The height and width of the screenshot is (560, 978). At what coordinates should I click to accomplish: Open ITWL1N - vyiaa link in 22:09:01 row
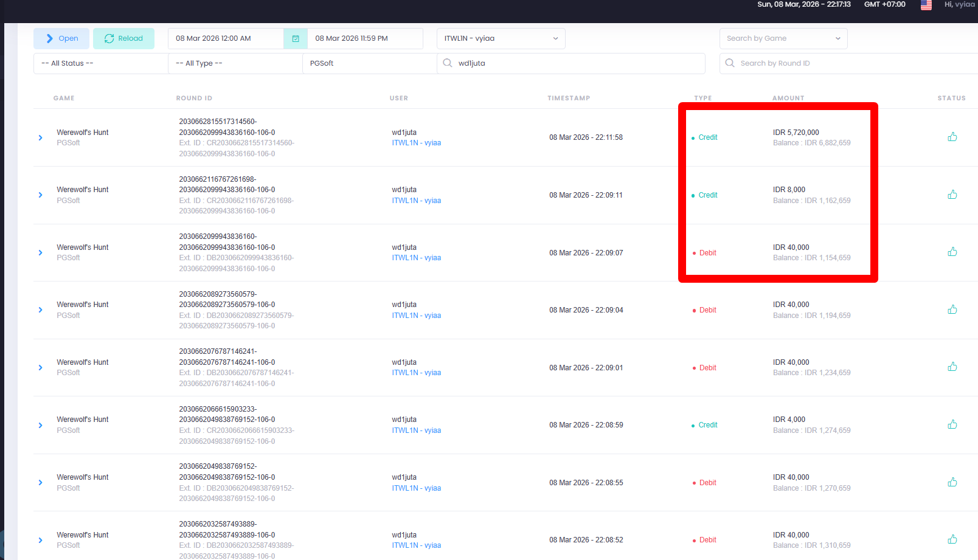click(417, 373)
